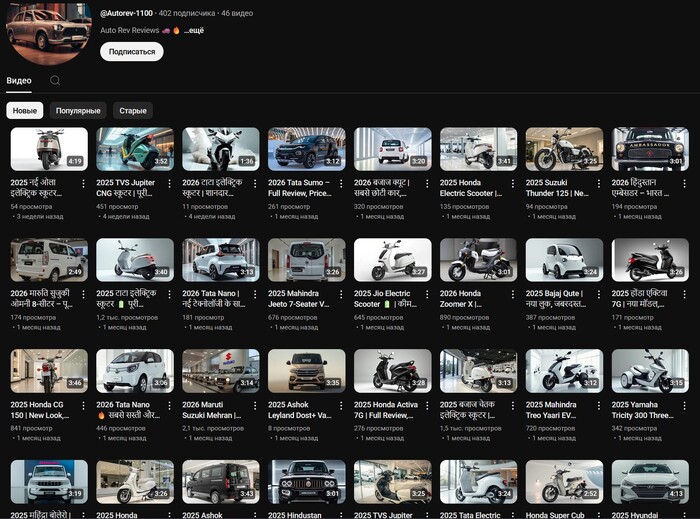This screenshot has height=519, width=700.
Task: Open the 2025 Jio Electric Scooter thumbnail
Action: point(393,259)
